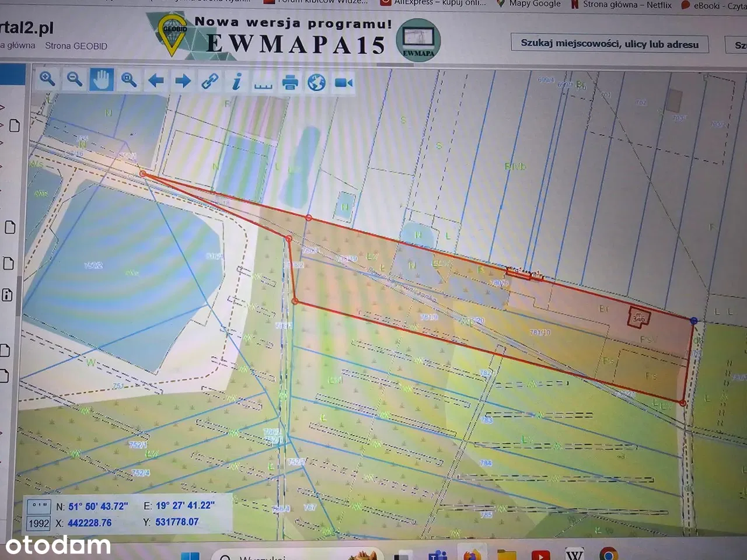Switch coordinate system with the 1992 button

click(x=39, y=523)
